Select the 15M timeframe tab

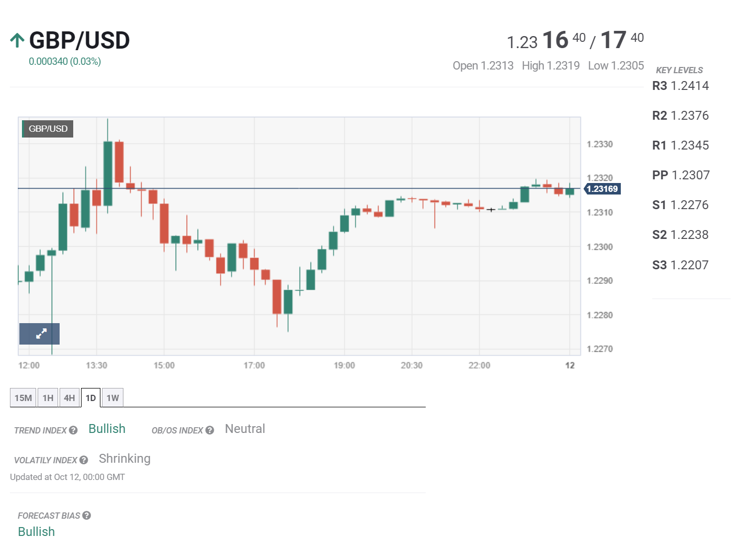pos(23,398)
